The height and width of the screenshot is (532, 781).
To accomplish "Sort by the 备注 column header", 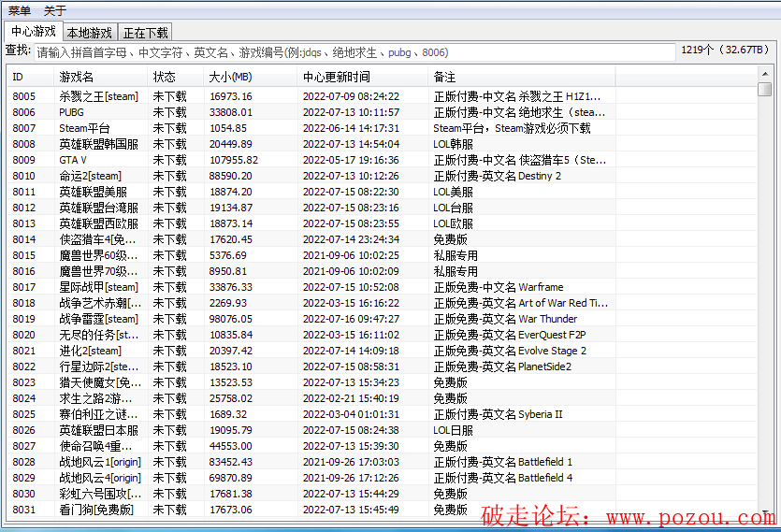I will click(x=522, y=78).
